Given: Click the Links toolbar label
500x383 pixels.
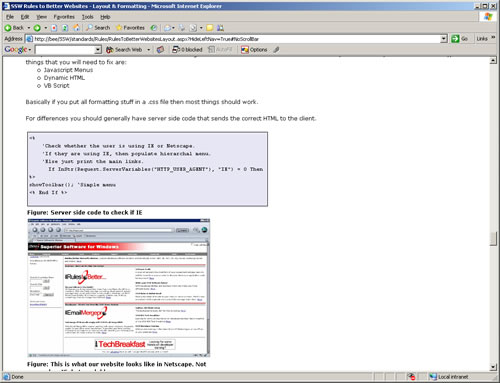Looking at the screenshot, I should coord(482,39).
